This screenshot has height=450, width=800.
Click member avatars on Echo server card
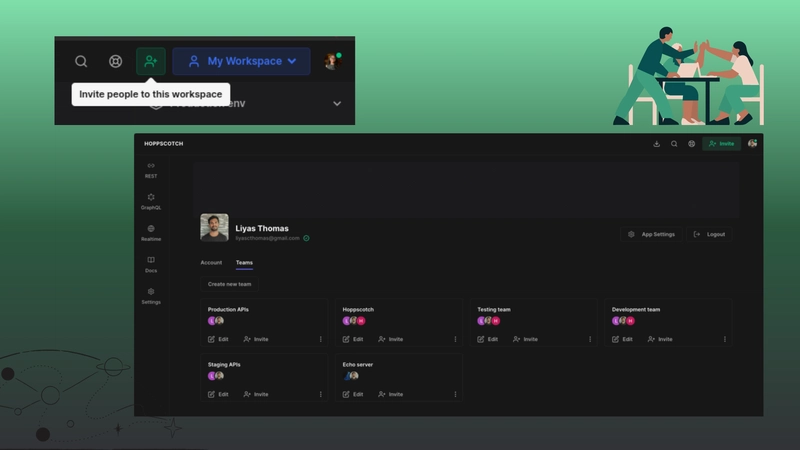coord(351,376)
